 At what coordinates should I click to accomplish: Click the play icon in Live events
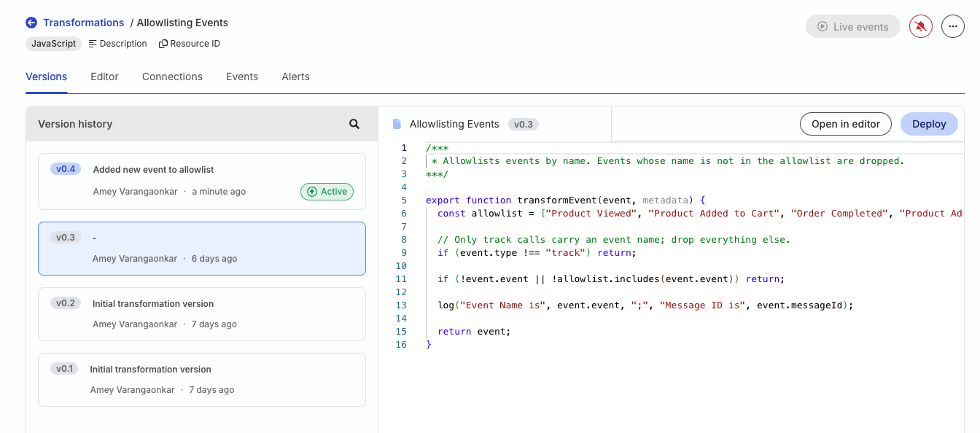[x=822, y=27]
